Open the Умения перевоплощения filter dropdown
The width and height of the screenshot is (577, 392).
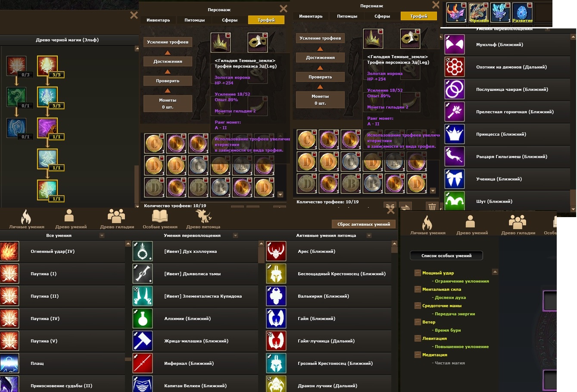(x=235, y=236)
